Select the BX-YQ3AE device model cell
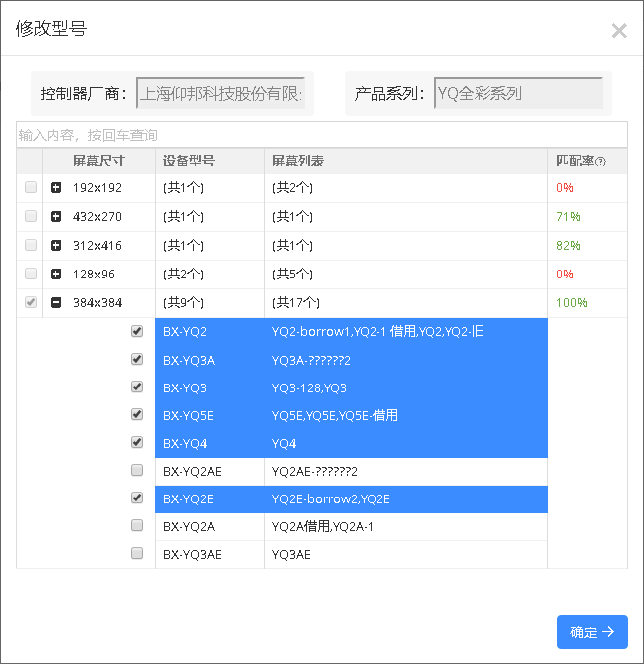 tap(210, 554)
